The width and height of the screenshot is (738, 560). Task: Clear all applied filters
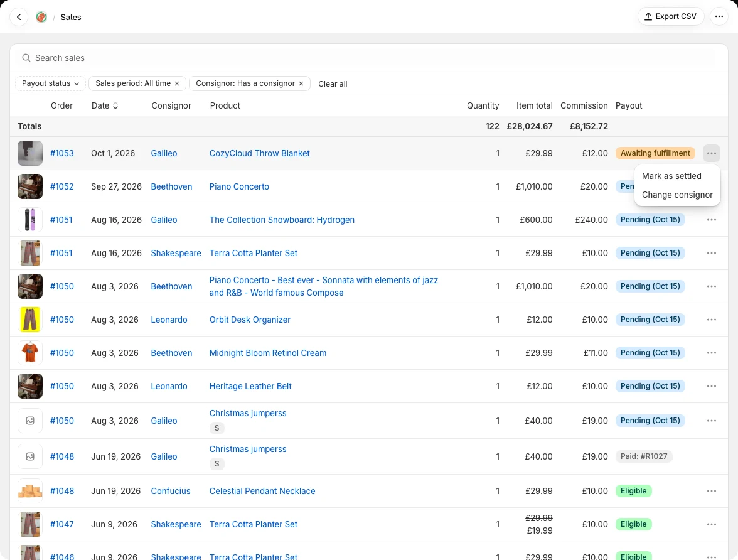[333, 84]
